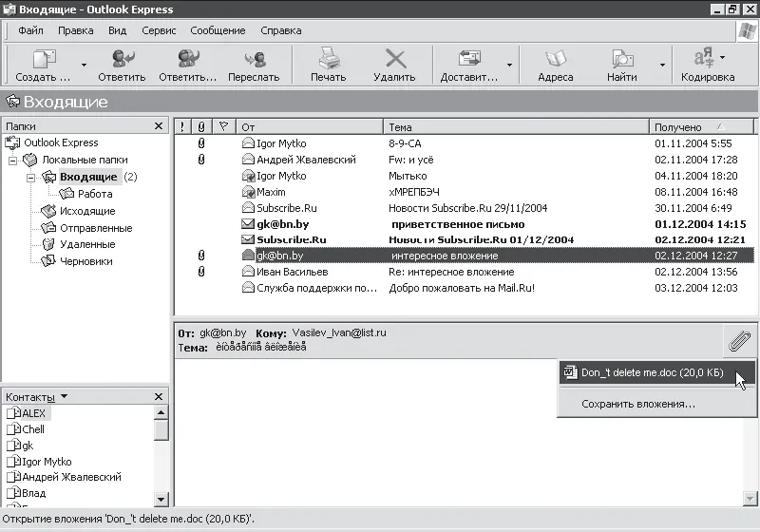Select the Отправленные folder
This screenshot has height=532, width=760.
95,228
